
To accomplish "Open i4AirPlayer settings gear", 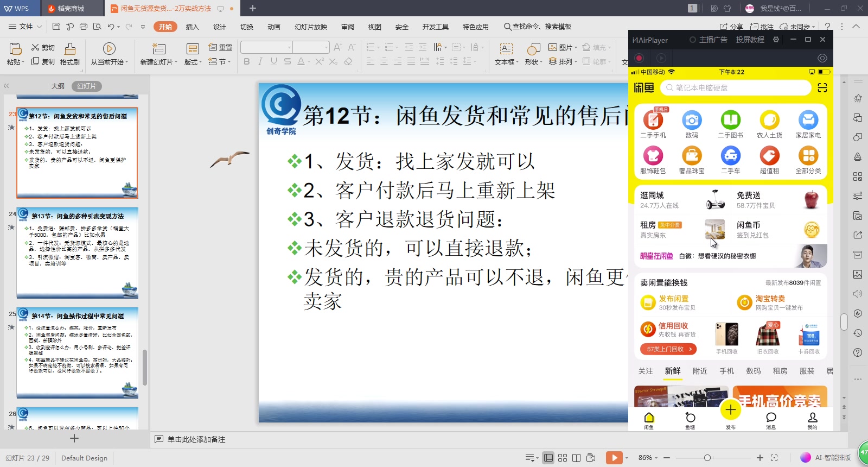I will click(776, 40).
